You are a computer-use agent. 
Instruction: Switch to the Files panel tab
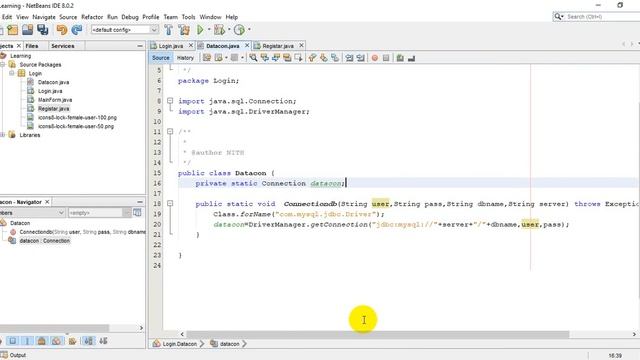coord(32,46)
